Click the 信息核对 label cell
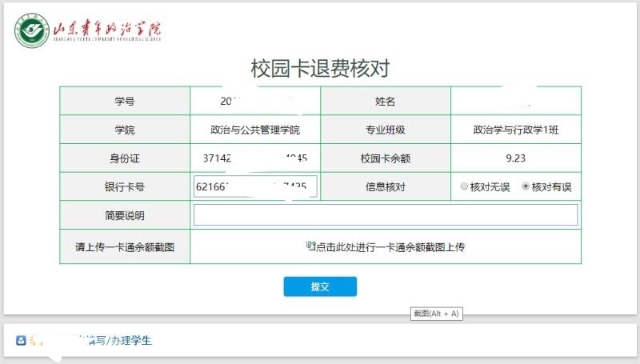Image resolution: width=640 pixels, height=364 pixels. (385, 186)
